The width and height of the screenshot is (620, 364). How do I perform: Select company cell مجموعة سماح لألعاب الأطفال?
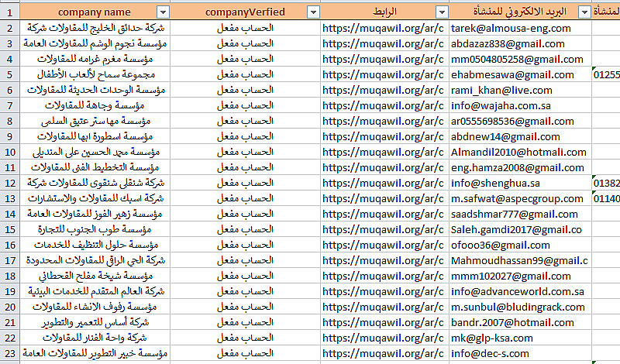[95, 74]
